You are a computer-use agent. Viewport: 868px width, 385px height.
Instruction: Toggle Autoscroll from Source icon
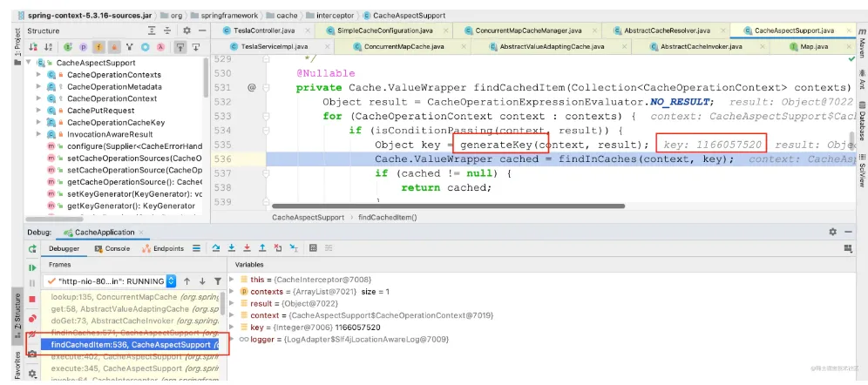[x=195, y=48]
